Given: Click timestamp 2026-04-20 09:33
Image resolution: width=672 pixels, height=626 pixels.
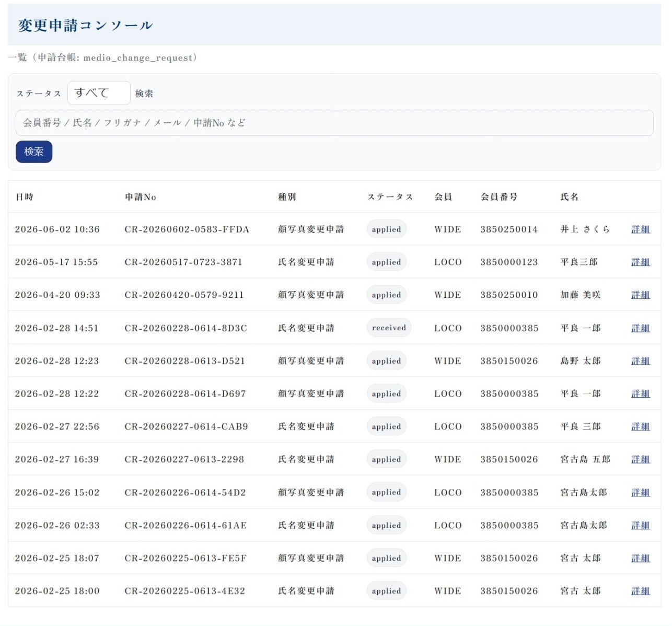Looking at the screenshot, I should click(57, 295).
